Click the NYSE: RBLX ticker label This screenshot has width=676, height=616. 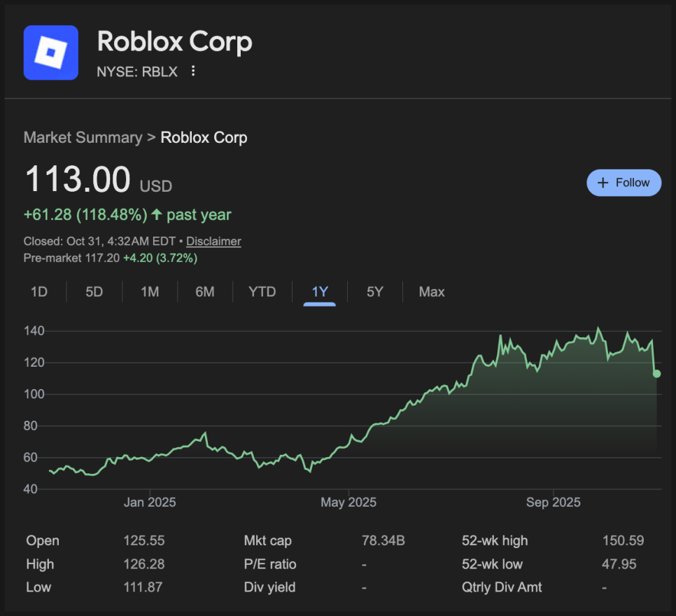137,71
